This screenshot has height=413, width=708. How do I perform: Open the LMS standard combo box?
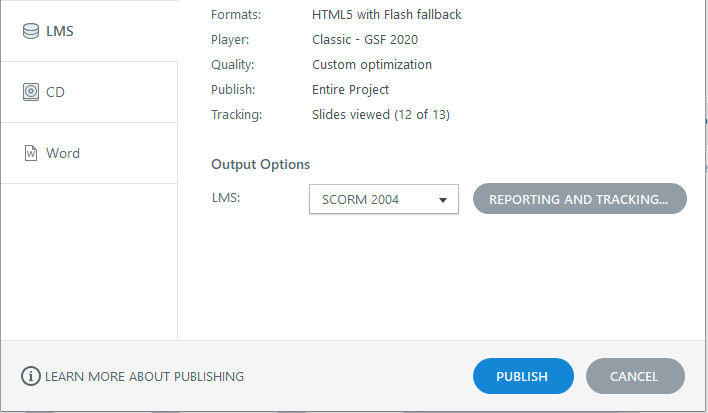pyautogui.click(x=384, y=199)
